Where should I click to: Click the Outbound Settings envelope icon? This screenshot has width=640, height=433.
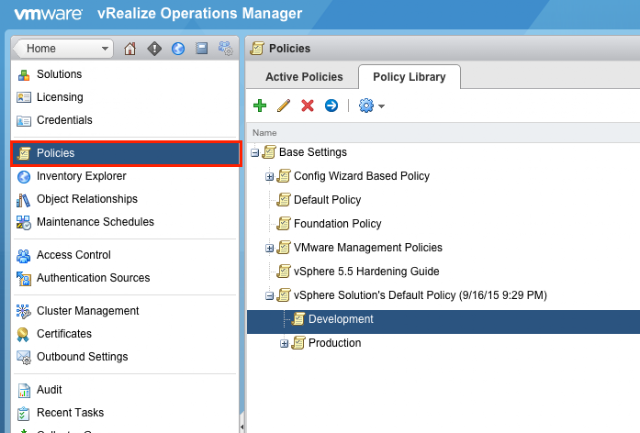24,357
